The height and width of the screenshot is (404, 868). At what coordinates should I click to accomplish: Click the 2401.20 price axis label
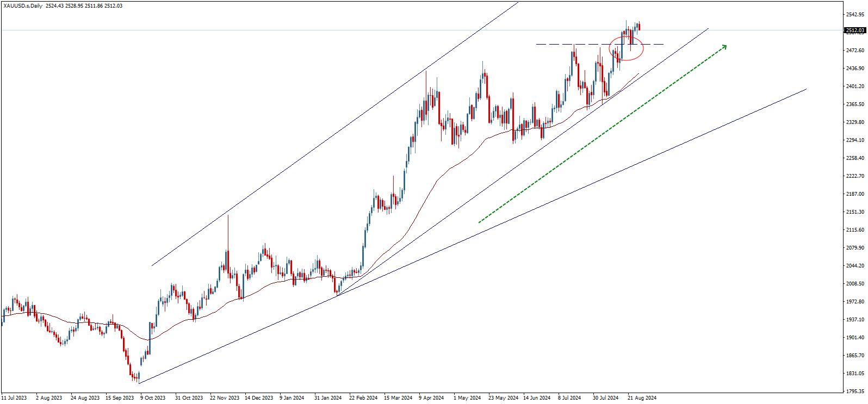(x=855, y=86)
